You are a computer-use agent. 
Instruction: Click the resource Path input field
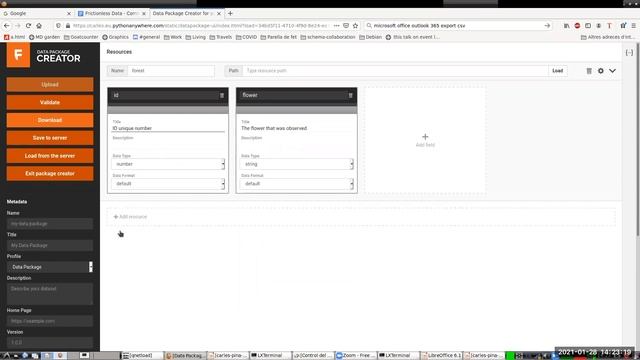point(395,71)
